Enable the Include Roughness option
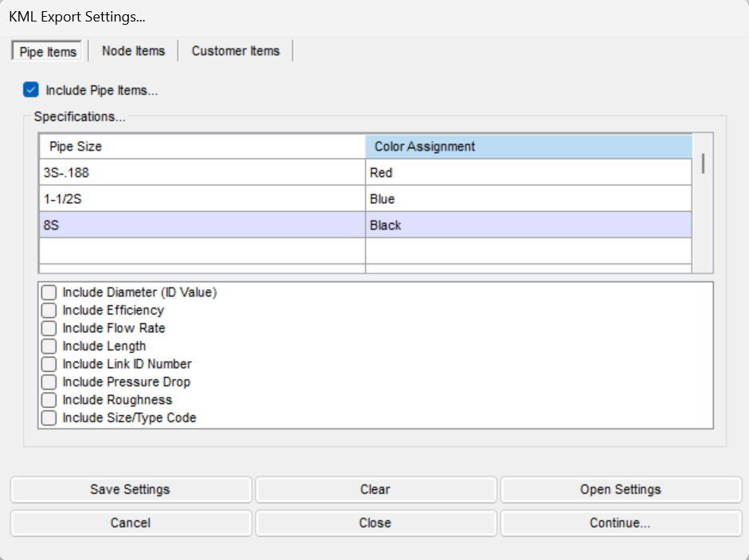This screenshot has width=749, height=560. point(49,400)
